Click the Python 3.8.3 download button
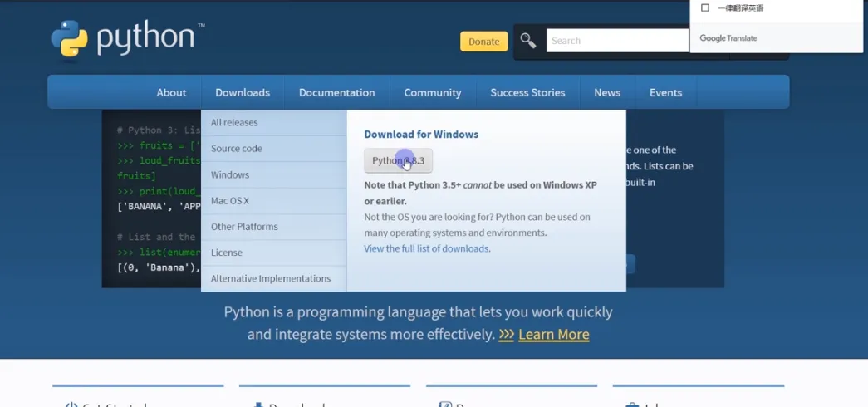This screenshot has height=407, width=868. click(x=398, y=160)
